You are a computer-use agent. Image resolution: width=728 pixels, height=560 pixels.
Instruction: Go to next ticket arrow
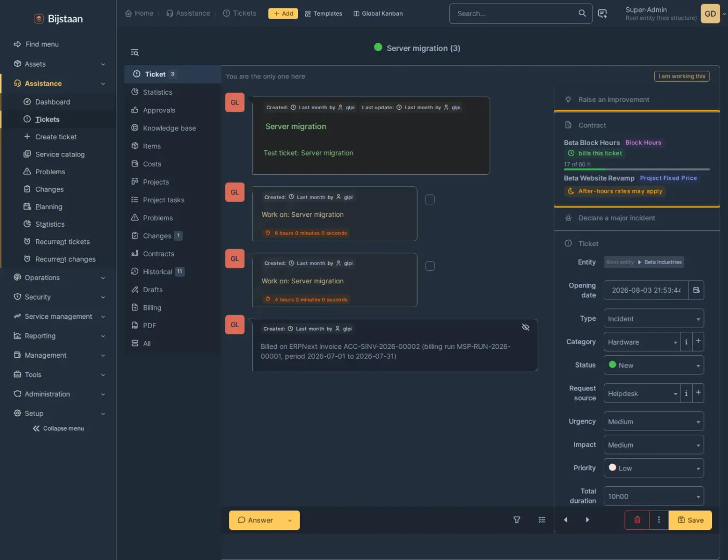588,520
